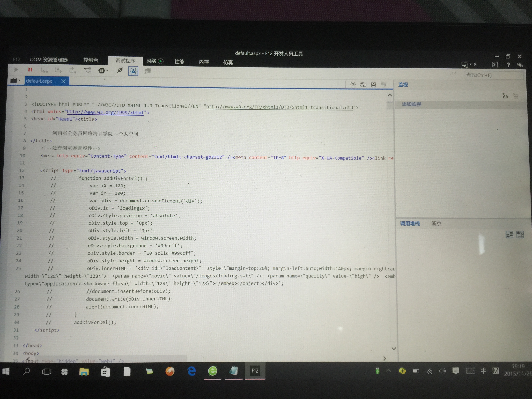Screen dimensions: 532x399
Task: Open the 仿真 tab
Action: click(228, 63)
